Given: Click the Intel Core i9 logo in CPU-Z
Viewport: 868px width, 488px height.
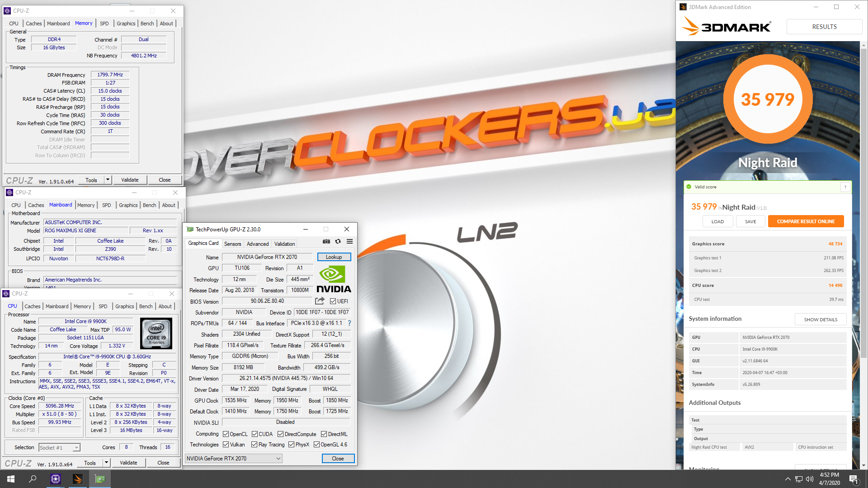Looking at the screenshot, I should coord(156,333).
